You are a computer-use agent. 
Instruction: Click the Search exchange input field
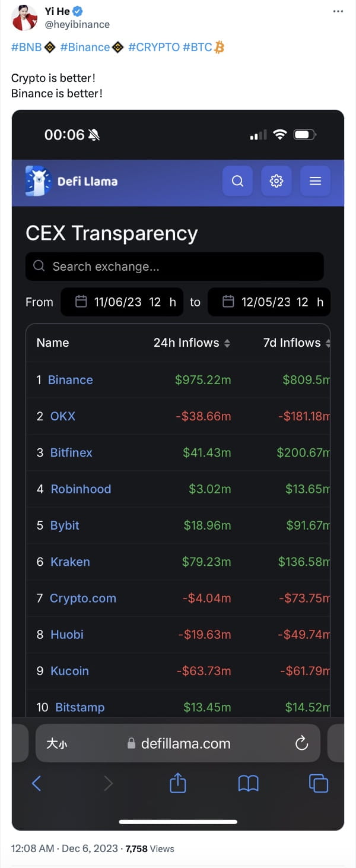[174, 266]
